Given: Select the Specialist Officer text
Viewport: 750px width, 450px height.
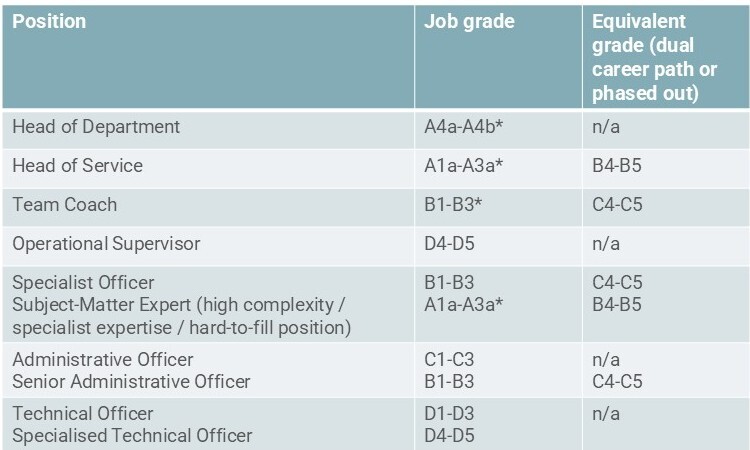Looking at the screenshot, I should [83, 282].
